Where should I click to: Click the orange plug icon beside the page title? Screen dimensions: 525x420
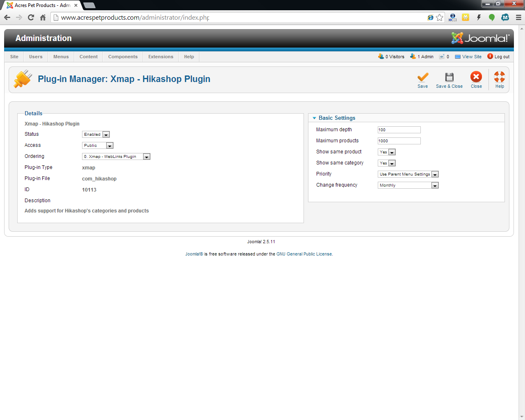coord(23,79)
